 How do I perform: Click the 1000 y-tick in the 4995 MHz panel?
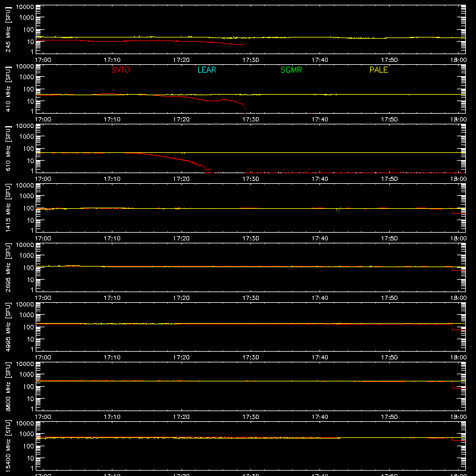pyautogui.click(x=27, y=315)
